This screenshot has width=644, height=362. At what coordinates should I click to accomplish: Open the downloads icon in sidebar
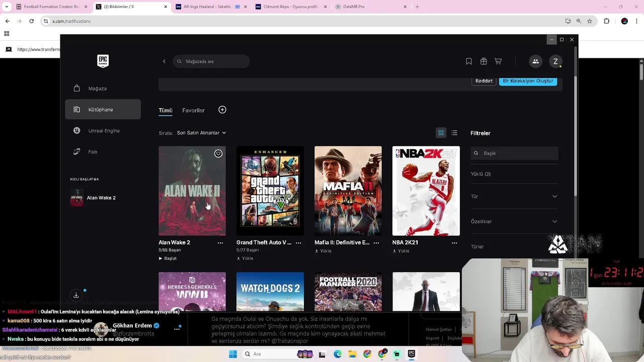pos(76,295)
